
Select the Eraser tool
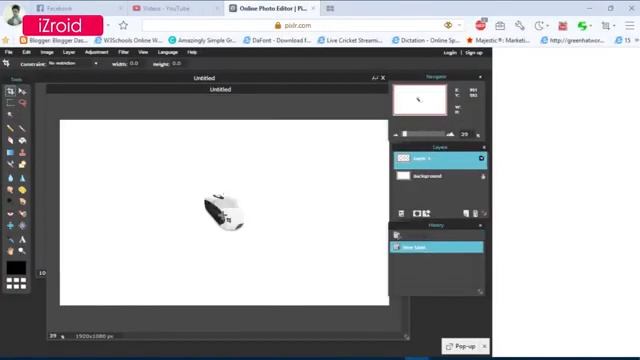coord(10,140)
